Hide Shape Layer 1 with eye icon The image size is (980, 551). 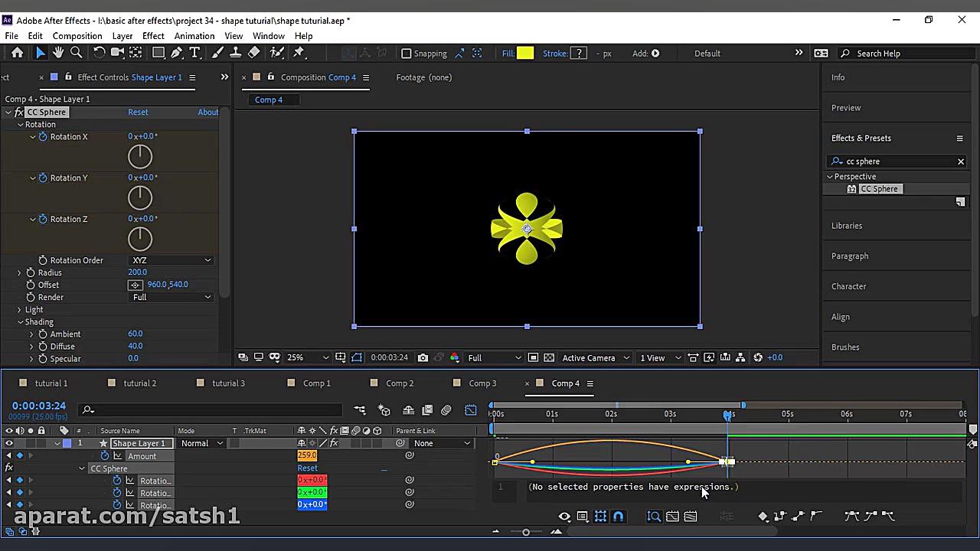(9, 443)
